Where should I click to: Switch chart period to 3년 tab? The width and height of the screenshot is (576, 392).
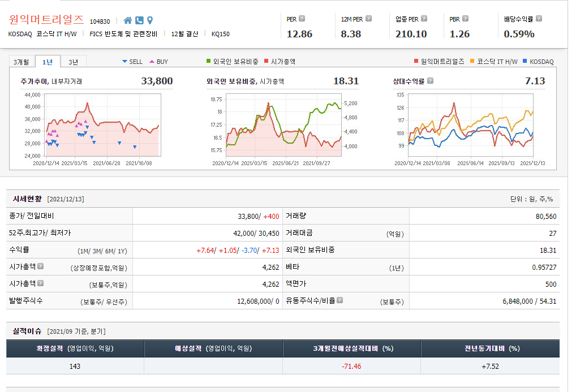coord(74,62)
